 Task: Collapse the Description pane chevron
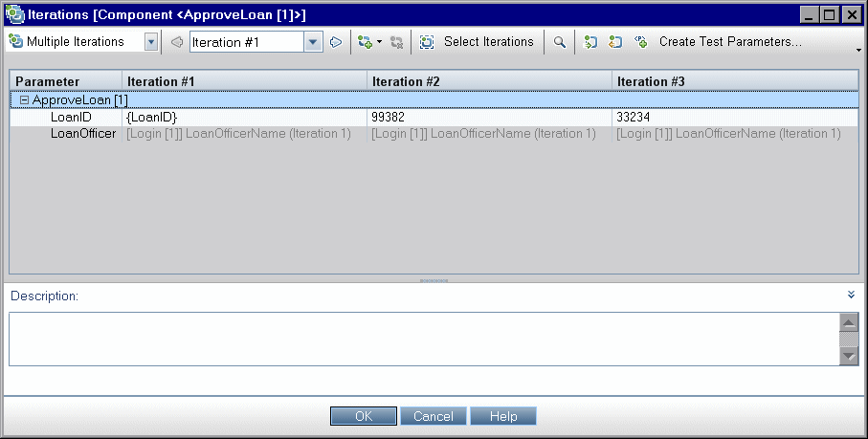tap(851, 295)
